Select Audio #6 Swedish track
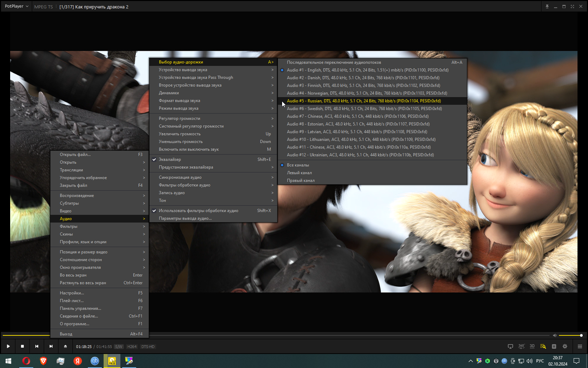 pyautogui.click(x=372, y=109)
